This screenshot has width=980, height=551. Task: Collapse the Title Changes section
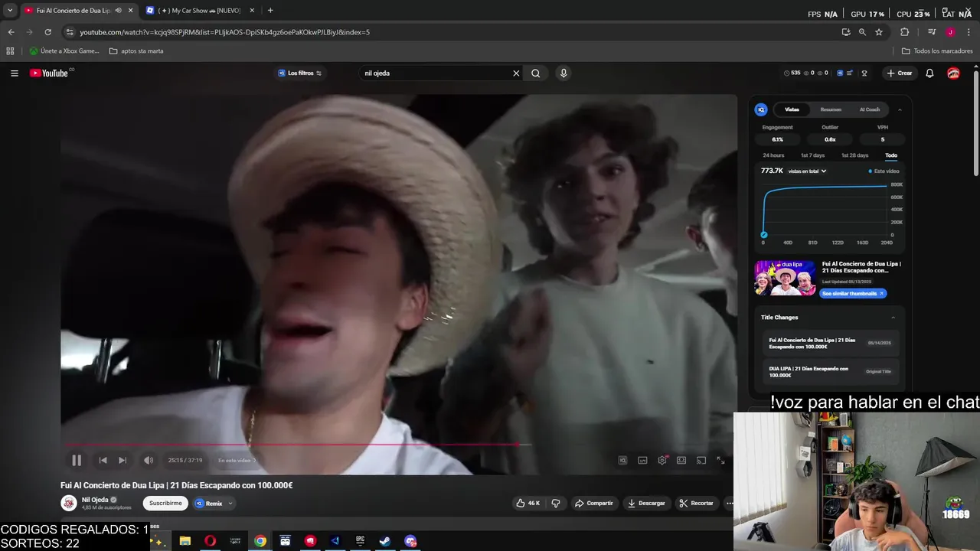[x=893, y=318]
